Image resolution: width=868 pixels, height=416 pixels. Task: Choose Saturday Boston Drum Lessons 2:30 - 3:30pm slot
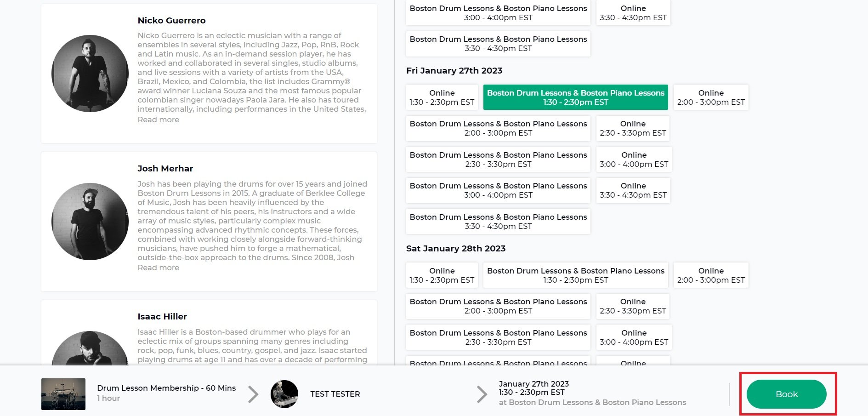pos(499,337)
